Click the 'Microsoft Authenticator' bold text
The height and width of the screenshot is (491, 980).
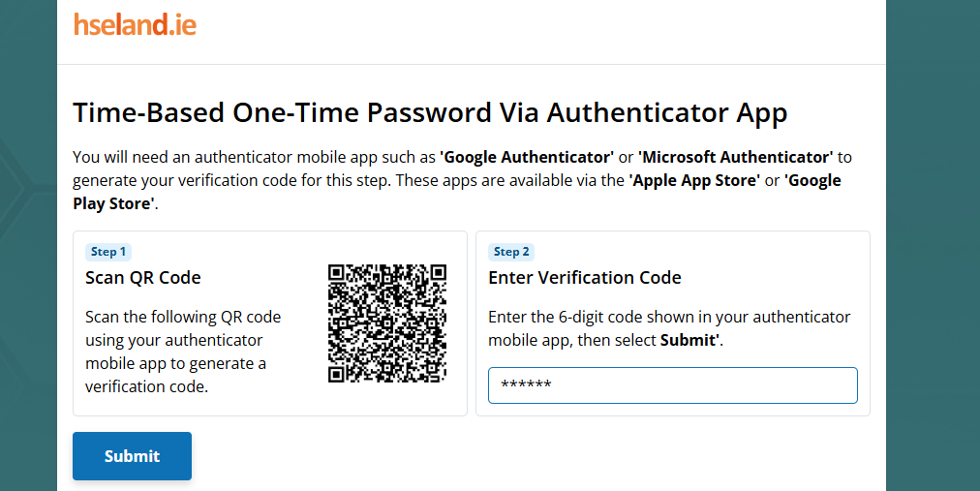tap(736, 157)
